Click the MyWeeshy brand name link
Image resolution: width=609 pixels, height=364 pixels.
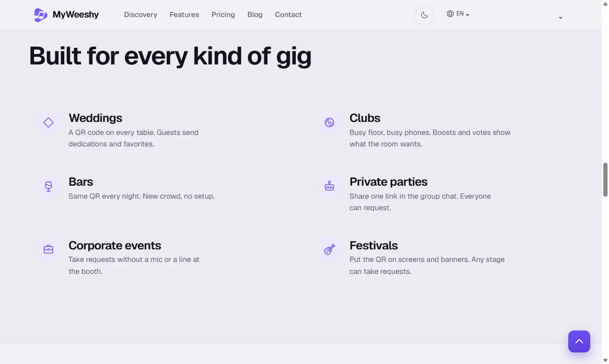pyautogui.click(x=76, y=14)
